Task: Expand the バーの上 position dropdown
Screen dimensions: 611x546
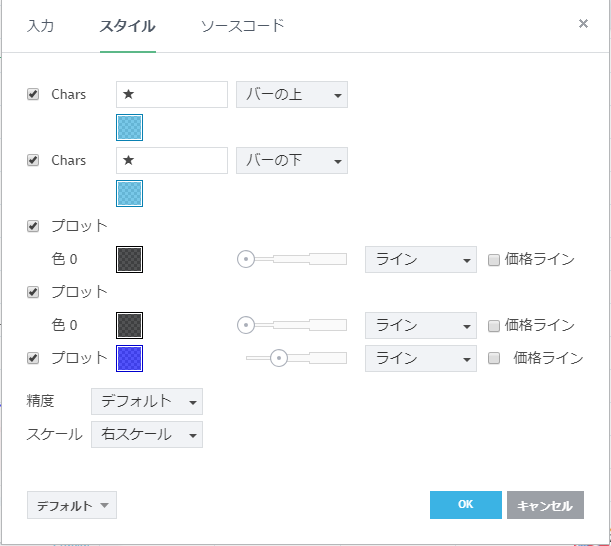Action: pyautogui.click(x=292, y=95)
